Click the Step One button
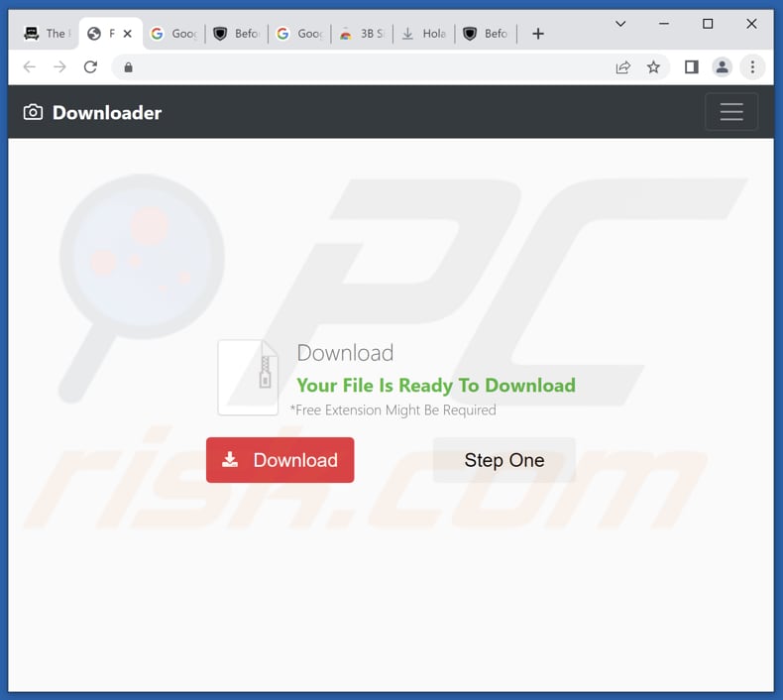This screenshot has width=783, height=700. pyautogui.click(x=503, y=460)
